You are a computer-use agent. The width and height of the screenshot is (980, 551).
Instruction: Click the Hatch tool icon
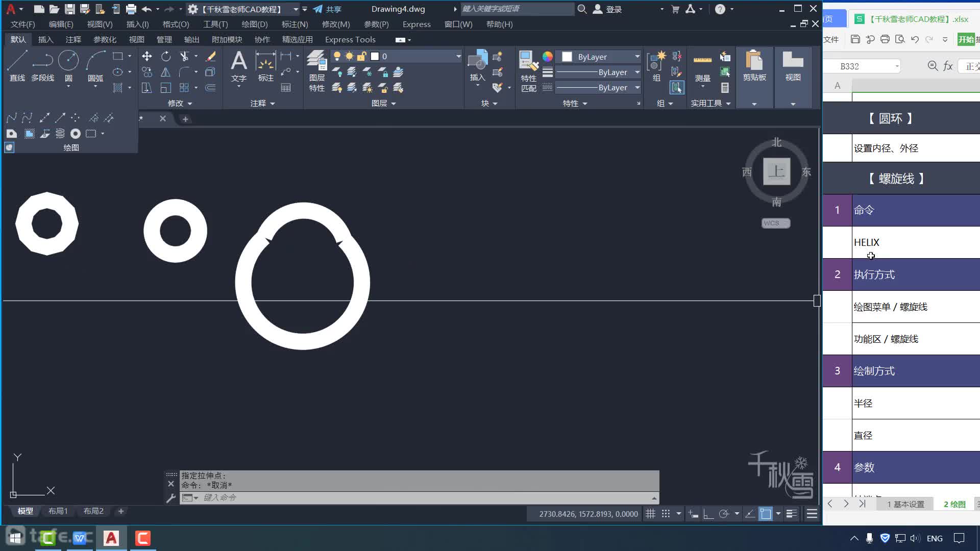coord(118,88)
